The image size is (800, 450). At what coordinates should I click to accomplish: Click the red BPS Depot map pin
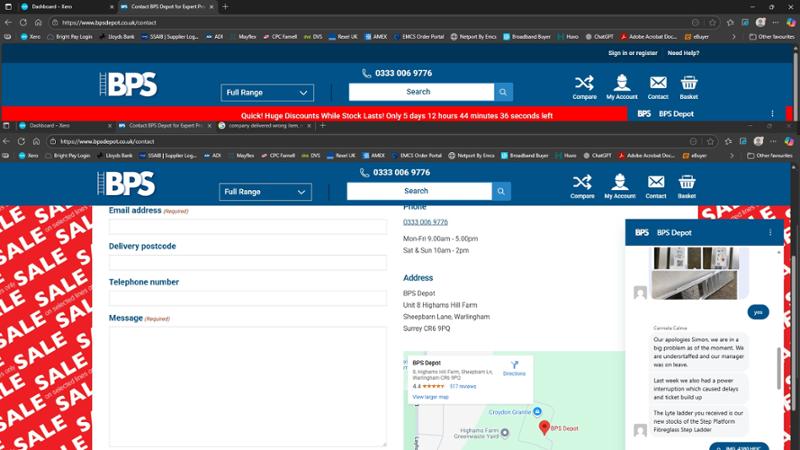(544, 428)
